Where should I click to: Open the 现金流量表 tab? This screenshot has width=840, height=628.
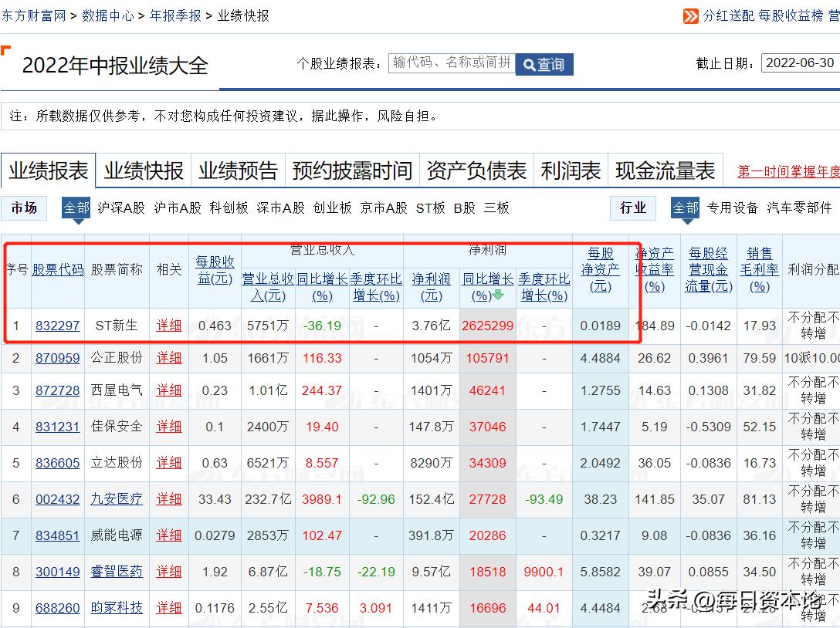[666, 169]
